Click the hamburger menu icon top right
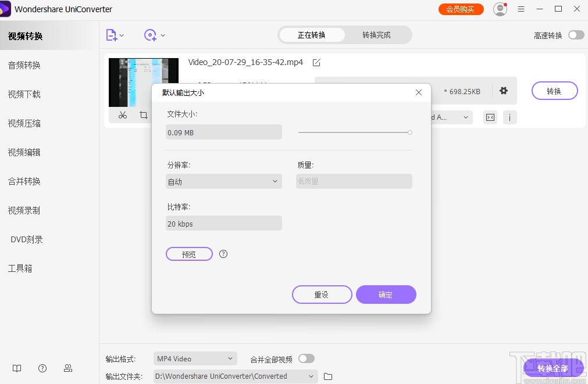This screenshot has height=384, width=588. coord(521,9)
